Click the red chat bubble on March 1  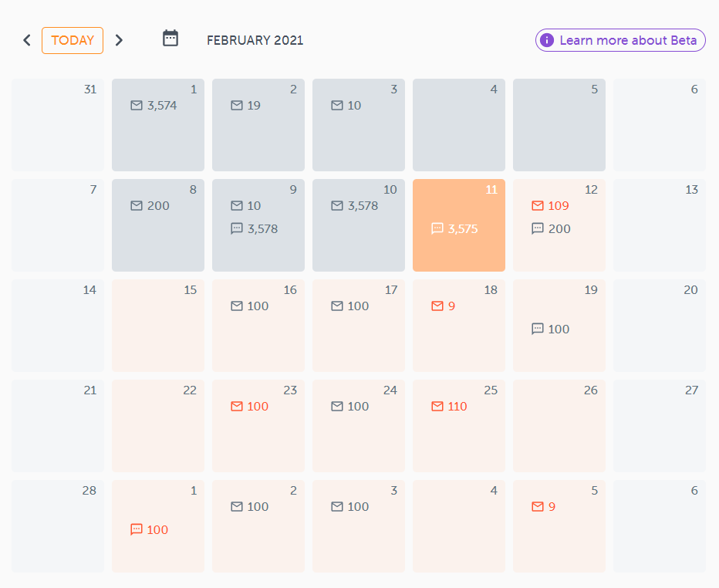(136, 529)
